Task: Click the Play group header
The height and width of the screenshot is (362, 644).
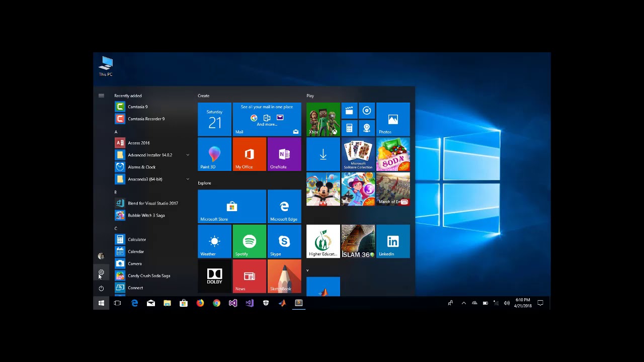Action: (310, 96)
